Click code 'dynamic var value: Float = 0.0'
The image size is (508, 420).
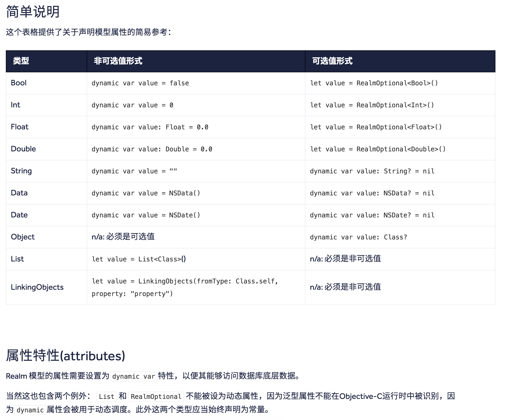click(150, 127)
